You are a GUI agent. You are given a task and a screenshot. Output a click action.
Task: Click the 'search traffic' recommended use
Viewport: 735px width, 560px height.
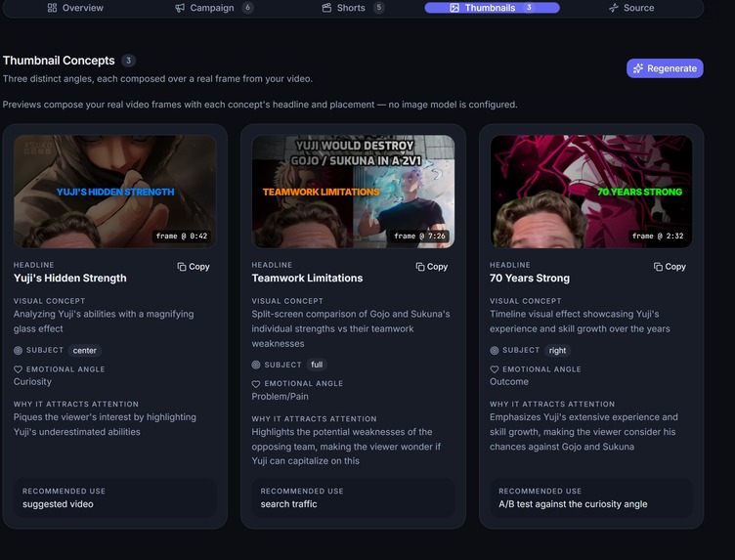coord(288,504)
